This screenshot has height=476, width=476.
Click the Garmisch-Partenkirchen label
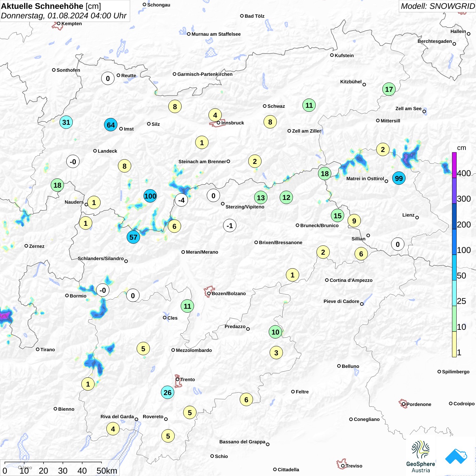click(205, 74)
